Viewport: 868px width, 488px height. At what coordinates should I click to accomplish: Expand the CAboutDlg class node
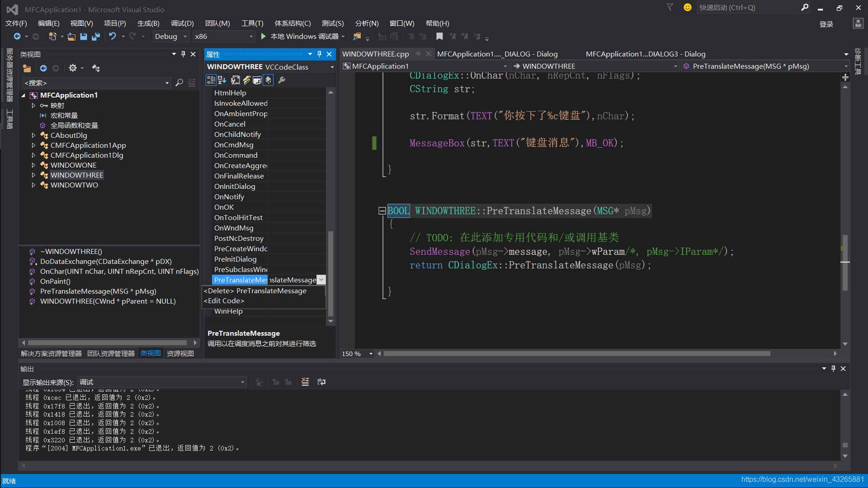pos(33,135)
